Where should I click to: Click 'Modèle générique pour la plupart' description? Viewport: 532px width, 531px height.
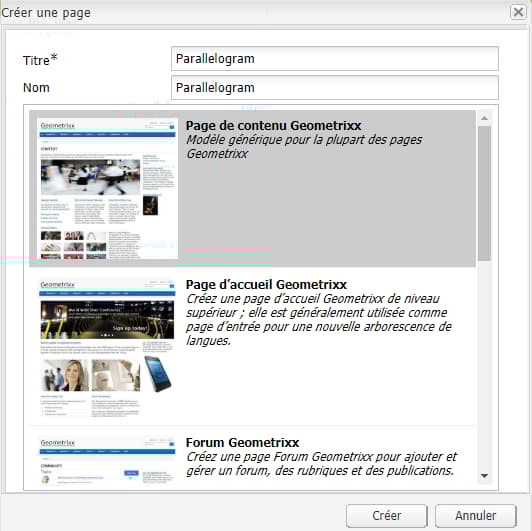tap(304, 147)
